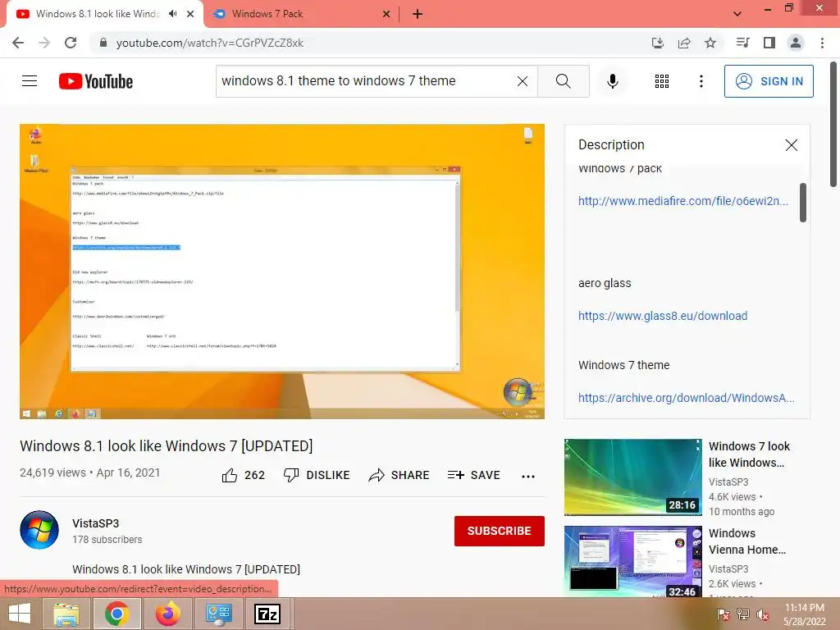The image size is (840, 630).
Task: Open more actions ellipsis under video
Action: click(528, 476)
